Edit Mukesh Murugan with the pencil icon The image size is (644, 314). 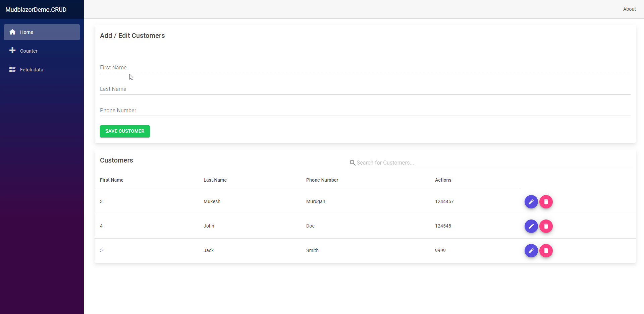point(531,202)
